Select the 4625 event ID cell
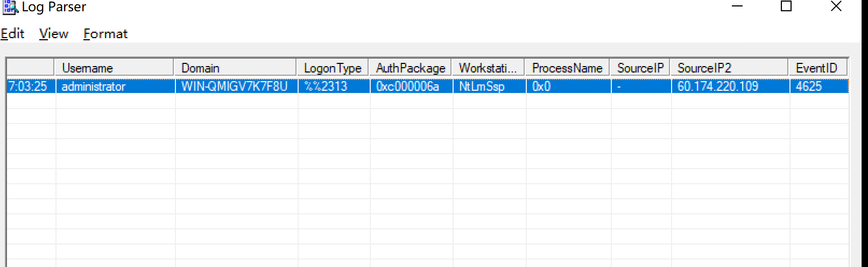The height and width of the screenshot is (267, 868). (809, 86)
